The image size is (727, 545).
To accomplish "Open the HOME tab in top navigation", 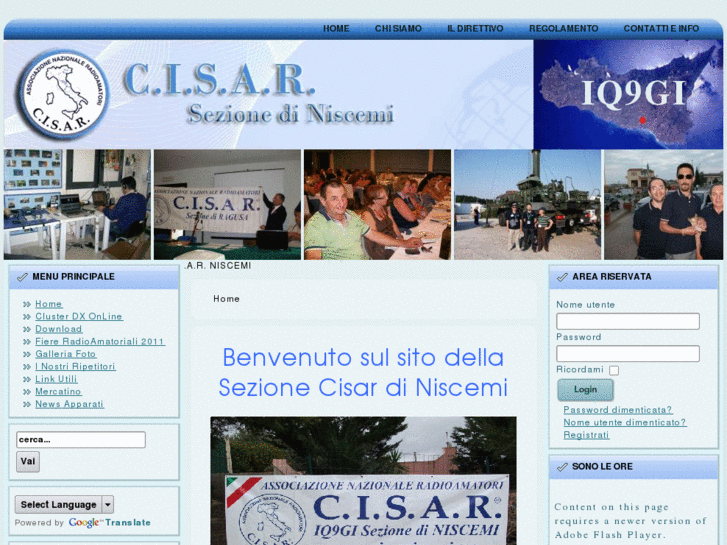I will [x=336, y=29].
